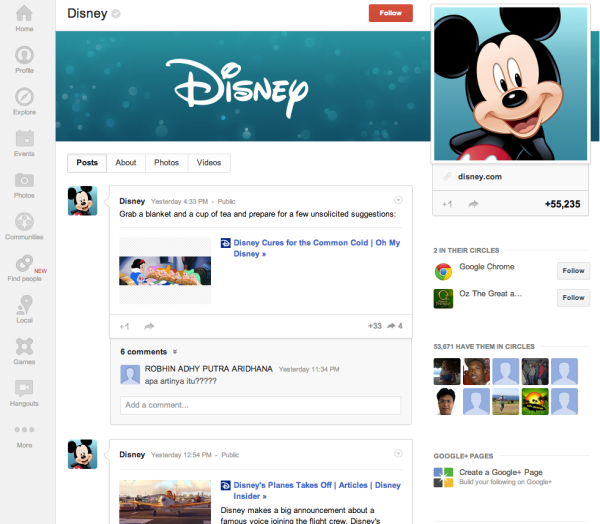The width and height of the screenshot is (600, 524).
Task: Follow Google Chrome page
Action: click(573, 270)
